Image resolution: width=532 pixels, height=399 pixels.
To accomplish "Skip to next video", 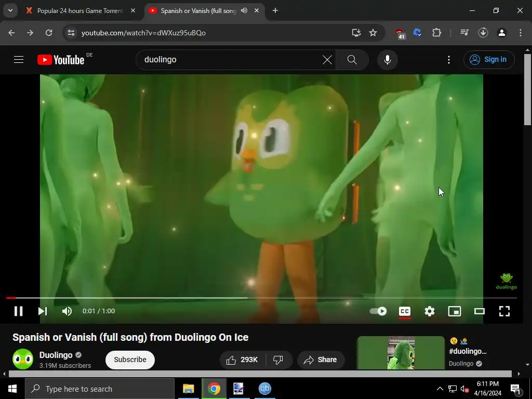I will pos(43,311).
